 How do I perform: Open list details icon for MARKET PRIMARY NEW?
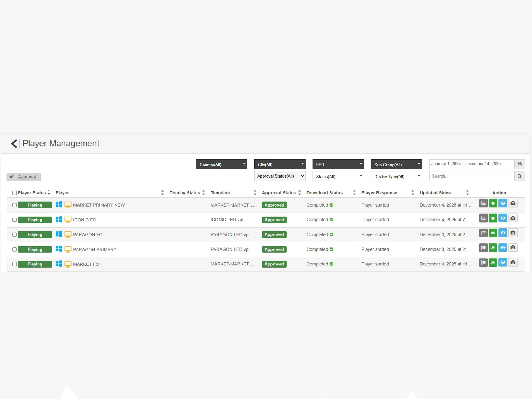tap(483, 204)
